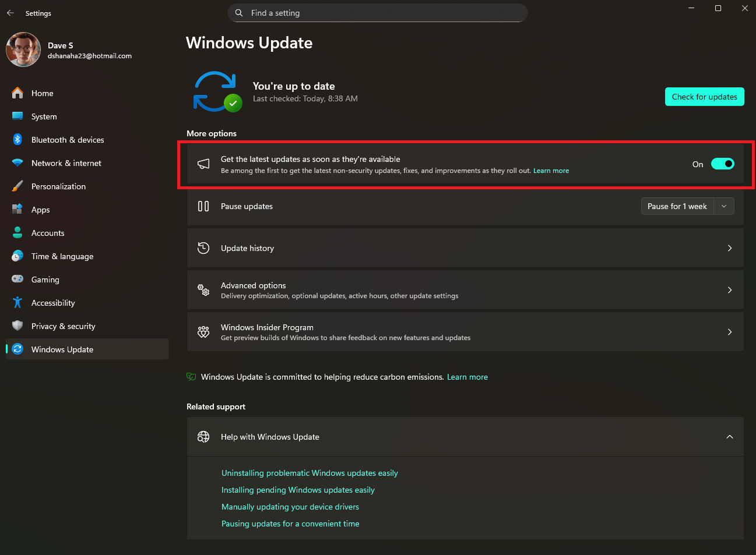The image size is (756, 555).
Task: Open the Accounts section
Action: coord(47,233)
